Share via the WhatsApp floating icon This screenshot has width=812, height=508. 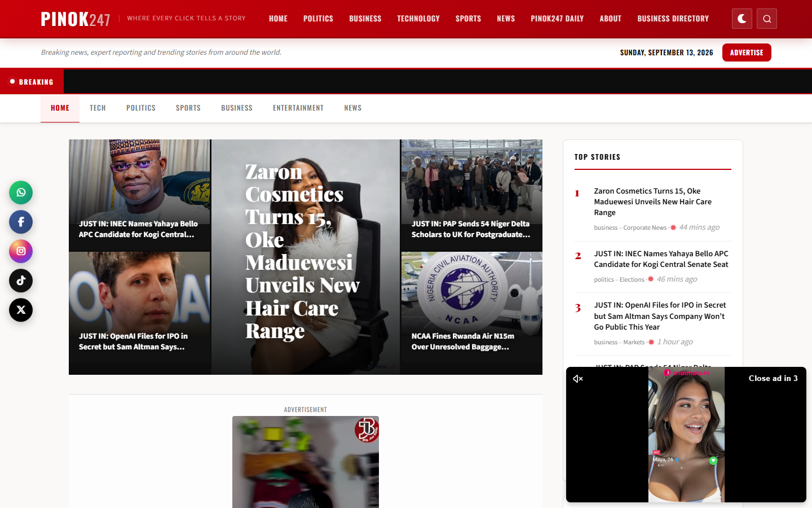point(21,192)
